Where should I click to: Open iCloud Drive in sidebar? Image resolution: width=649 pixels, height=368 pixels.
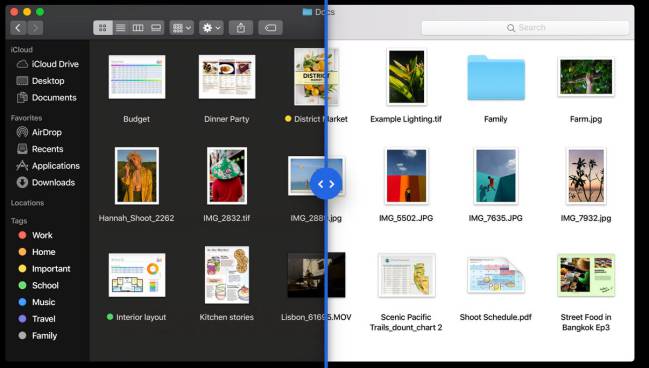(47, 64)
